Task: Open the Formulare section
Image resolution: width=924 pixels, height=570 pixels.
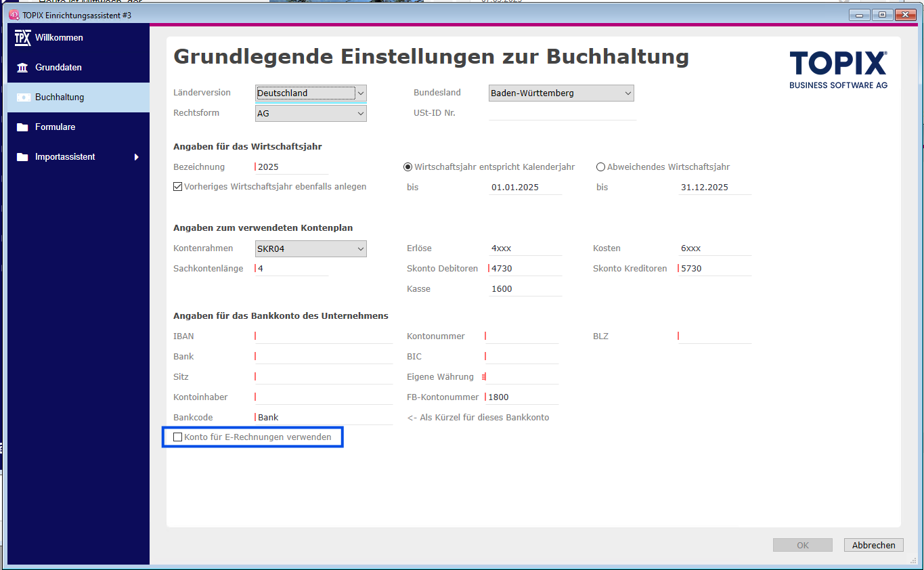Action: coord(79,127)
